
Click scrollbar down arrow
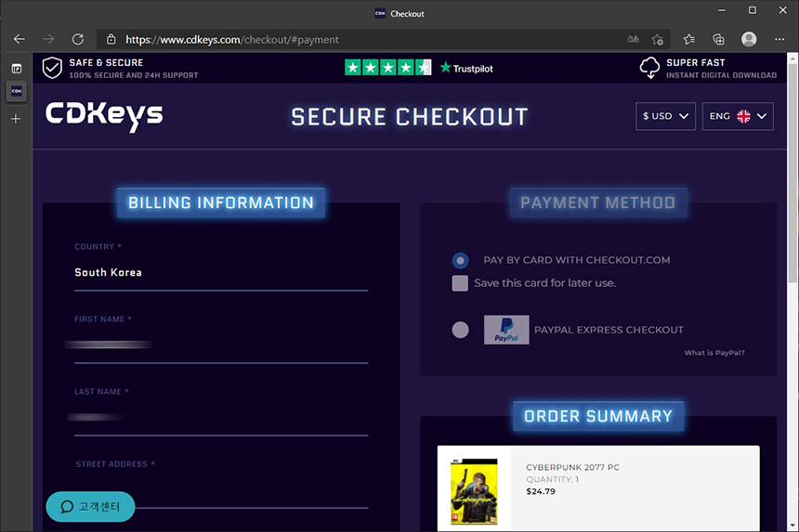tap(792, 526)
